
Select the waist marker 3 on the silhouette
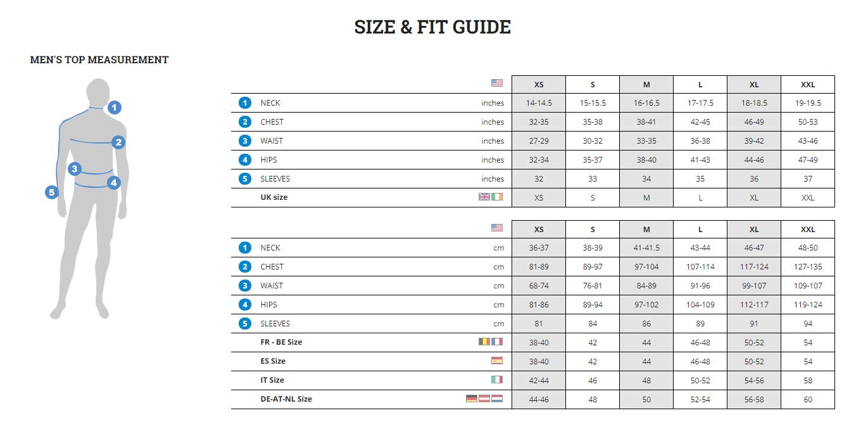pyautogui.click(x=75, y=169)
